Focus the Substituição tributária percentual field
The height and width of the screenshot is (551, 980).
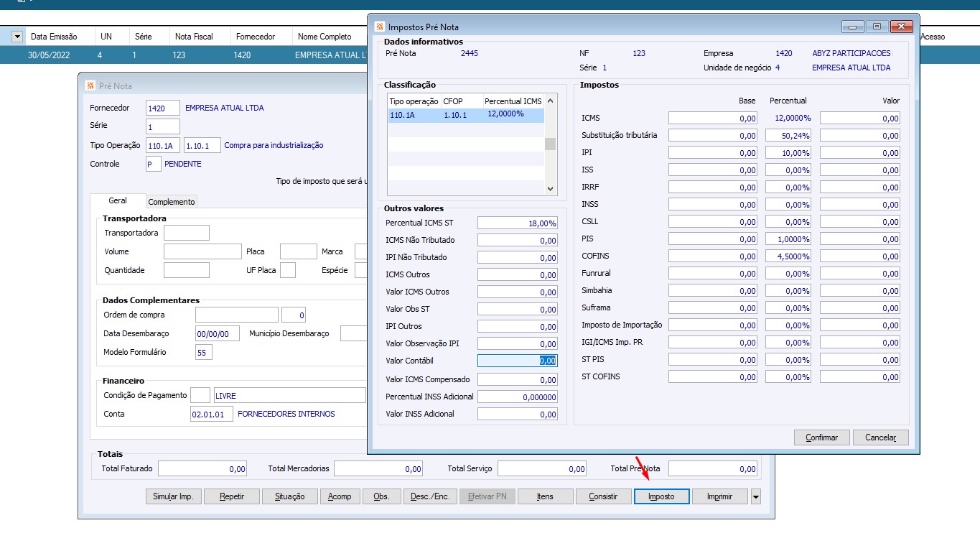click(x=788, y=136)
